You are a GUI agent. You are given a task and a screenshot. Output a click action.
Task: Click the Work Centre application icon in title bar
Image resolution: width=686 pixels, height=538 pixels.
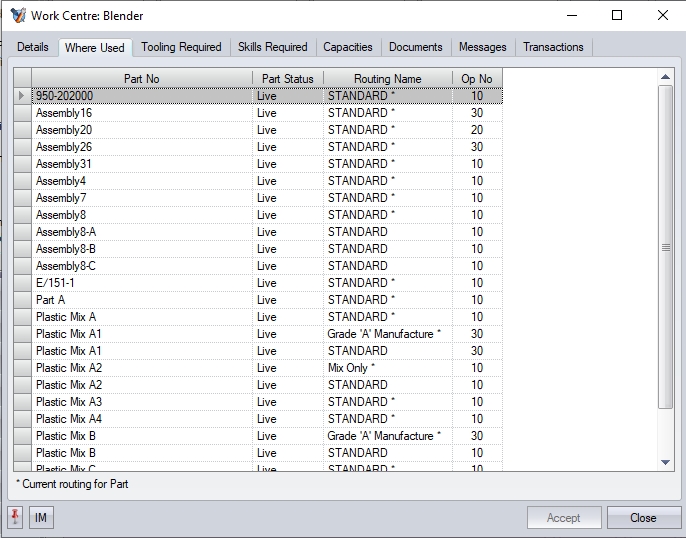tap(17, 16)
